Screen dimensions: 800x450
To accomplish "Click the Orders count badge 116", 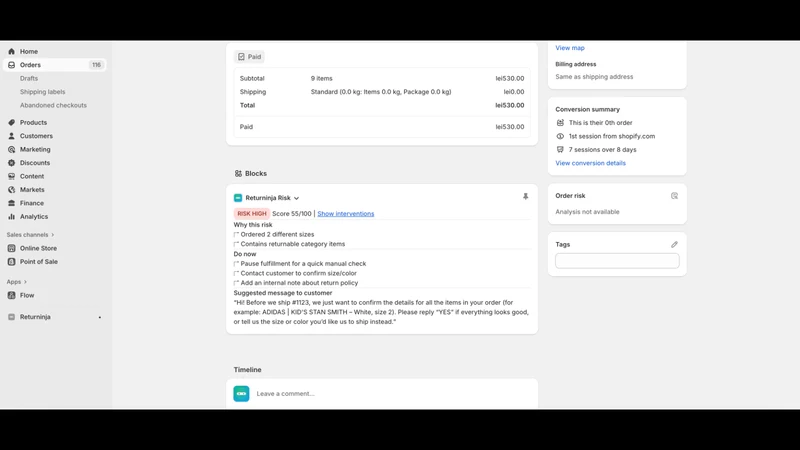I will [96, 65].
